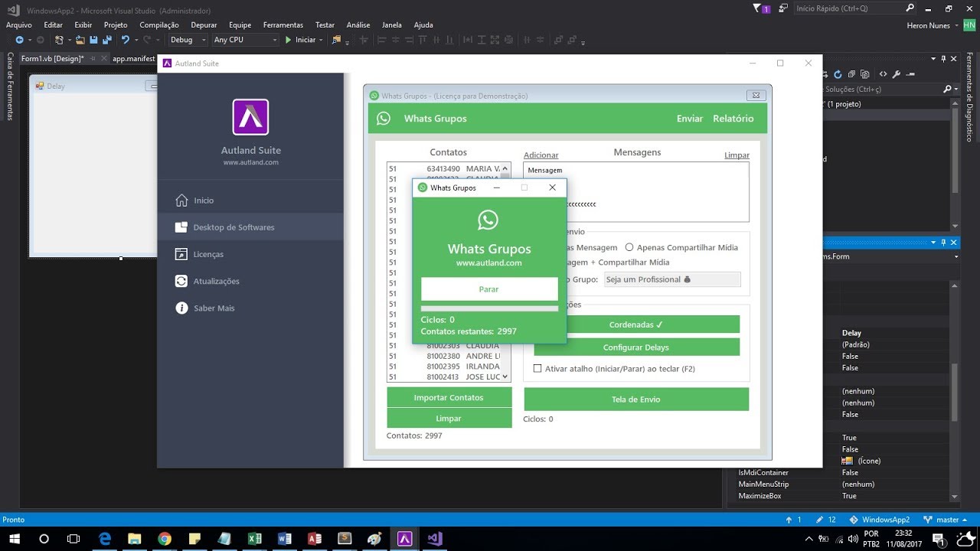Open Microsoft Edge from the taskbar
The height and width of the screenshot is (551, 980).
click(x=104, y=539)
